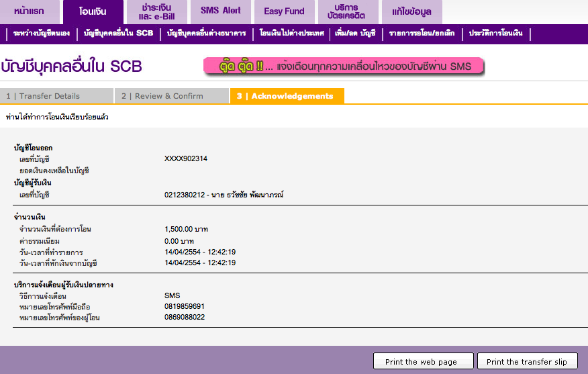Image resolution: width=588 pixels, height=374 pixels.
Task: Click mobile number 0819859691
Action: click(x=185, y=306)
